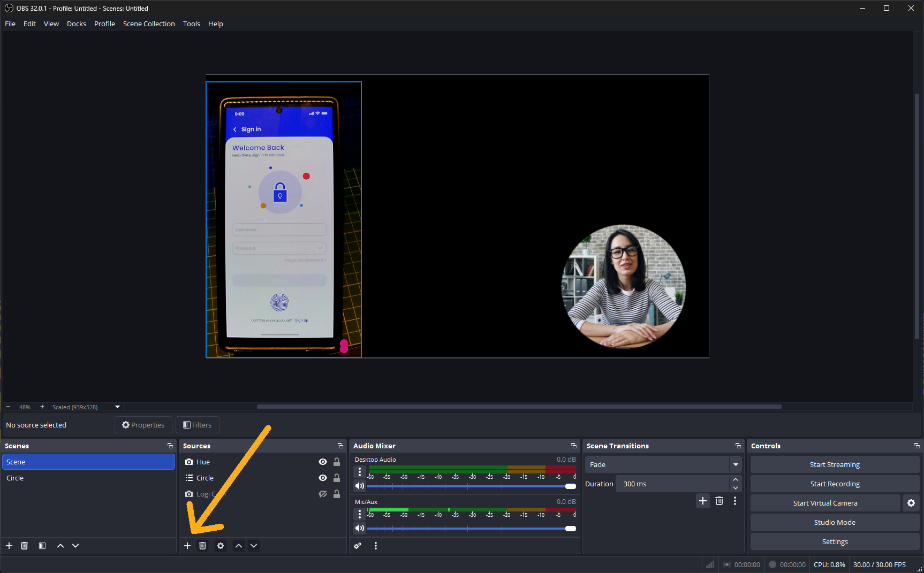Click the Studio Mode button
This screenshot has width=924, height=573.
[834, 522]
